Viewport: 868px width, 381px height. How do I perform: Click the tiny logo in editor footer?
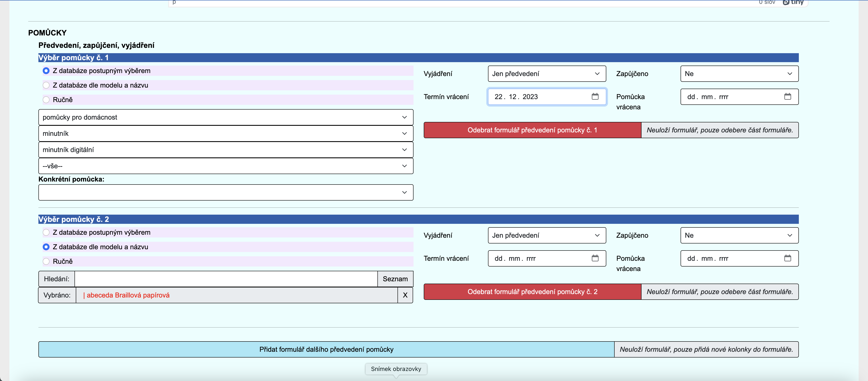(x=793, y=2)
